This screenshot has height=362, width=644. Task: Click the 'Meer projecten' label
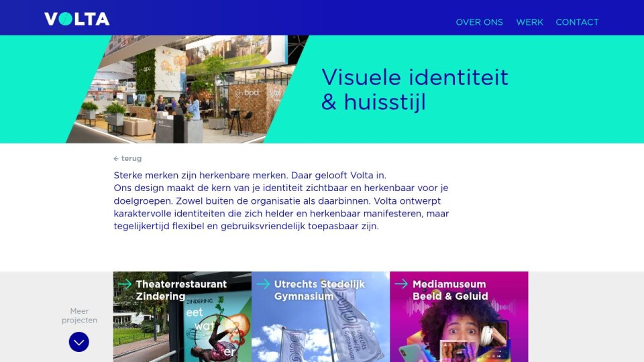[x=79, y=316]
